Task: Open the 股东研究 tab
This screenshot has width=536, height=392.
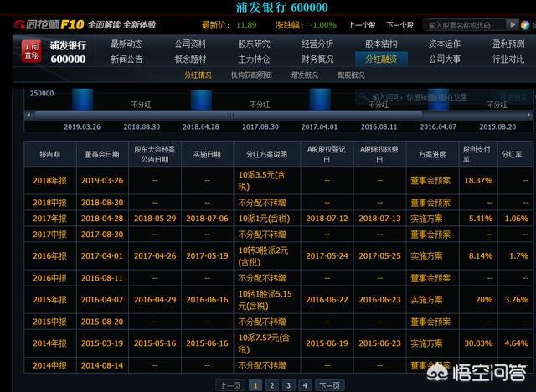Action: (x=254, y=44)
